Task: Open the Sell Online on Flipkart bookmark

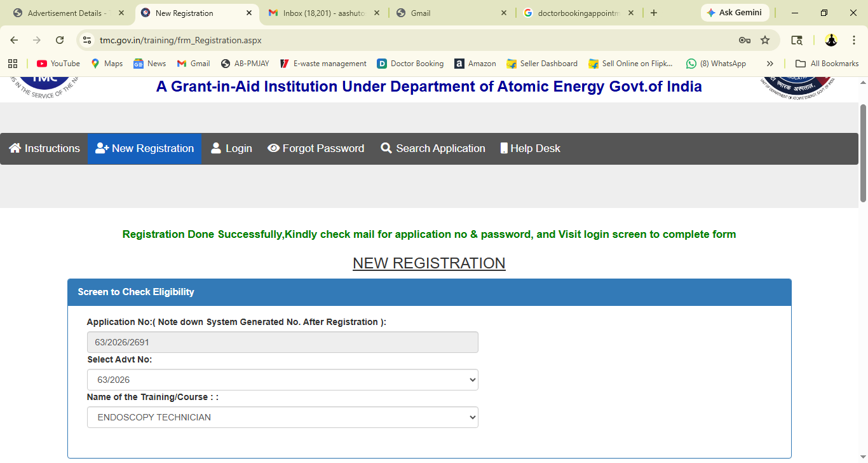Action: tap(631, 64)
